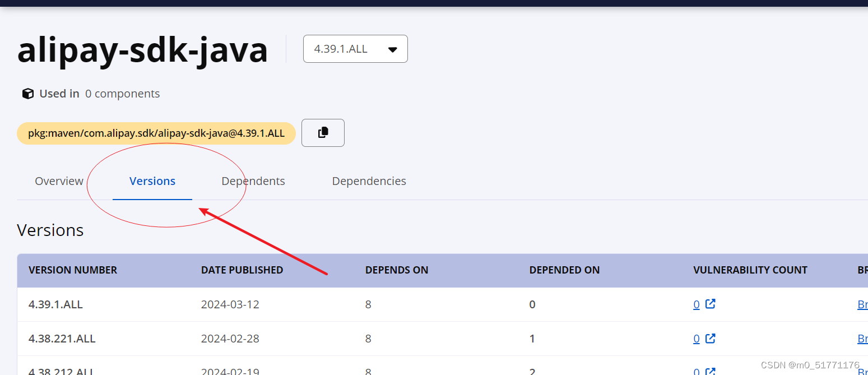
Task: Click the DEPENDS ON column header
Action: [x=397, y=270]
